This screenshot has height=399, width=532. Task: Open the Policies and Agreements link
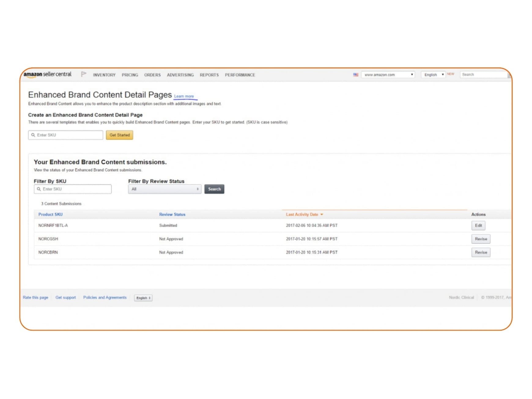[x=105, y=298]
